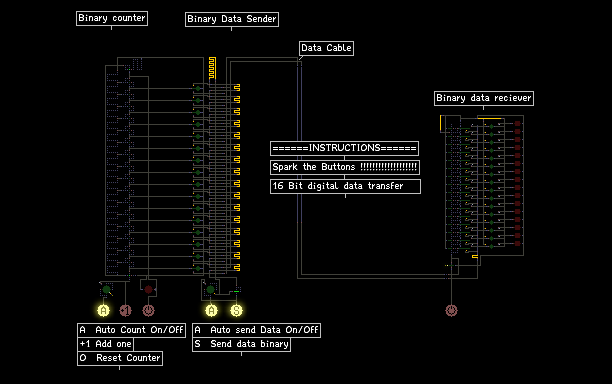Toggle the sender's A auto-send button
The width and height of the screenshot is (612, 384).
click(211, 310)
